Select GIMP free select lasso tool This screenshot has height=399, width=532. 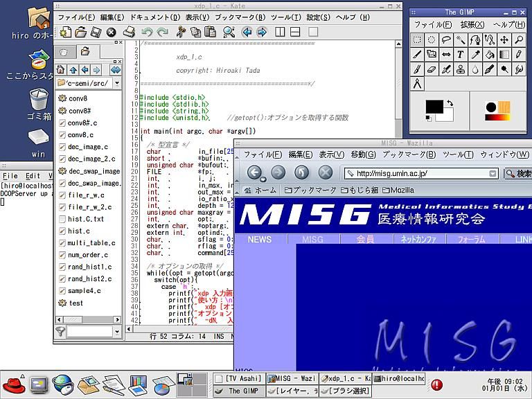pyautogui.click(x=446, y=40)
